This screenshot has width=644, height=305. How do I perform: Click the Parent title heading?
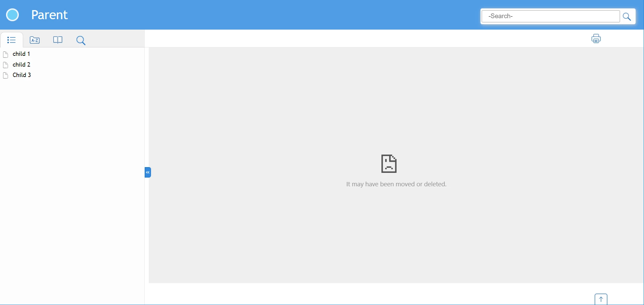click(50, 15)
